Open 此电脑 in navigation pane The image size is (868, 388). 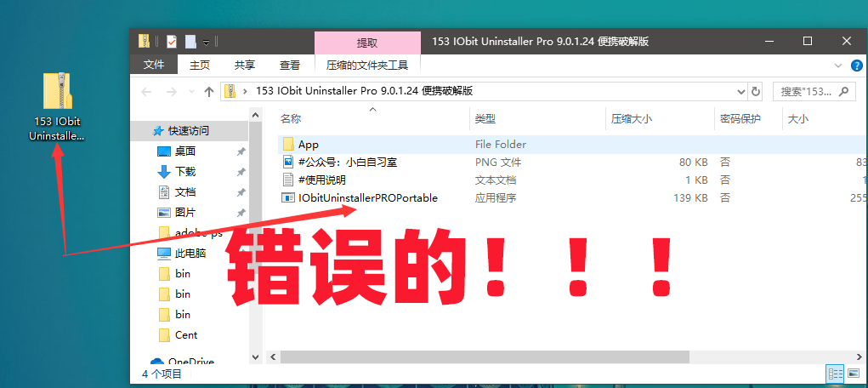pos(190,254)
